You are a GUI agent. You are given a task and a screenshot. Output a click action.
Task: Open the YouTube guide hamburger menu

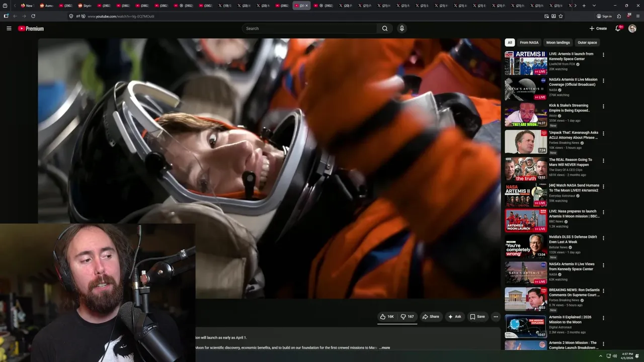pos(9,29)
